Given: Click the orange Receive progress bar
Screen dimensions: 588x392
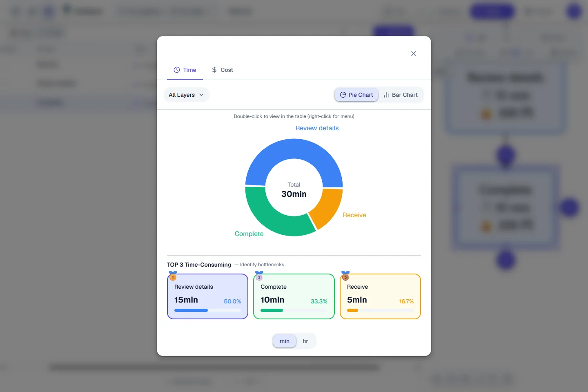Looking at the screenshot, I should point(380,310).
